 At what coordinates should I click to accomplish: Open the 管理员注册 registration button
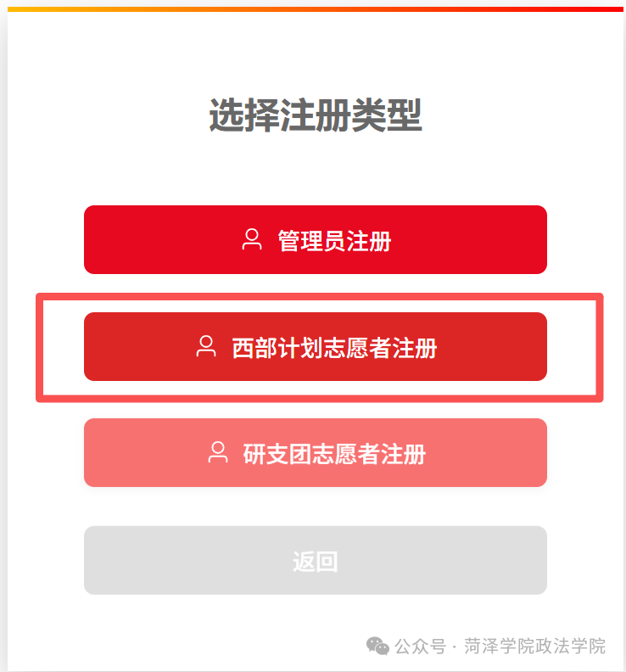pyautogui.click(x=316, y=239)
